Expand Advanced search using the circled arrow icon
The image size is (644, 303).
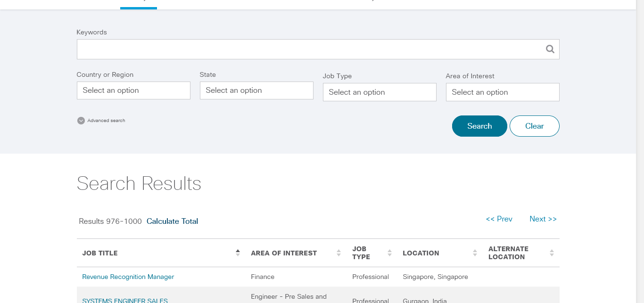[x=81, y=121]
